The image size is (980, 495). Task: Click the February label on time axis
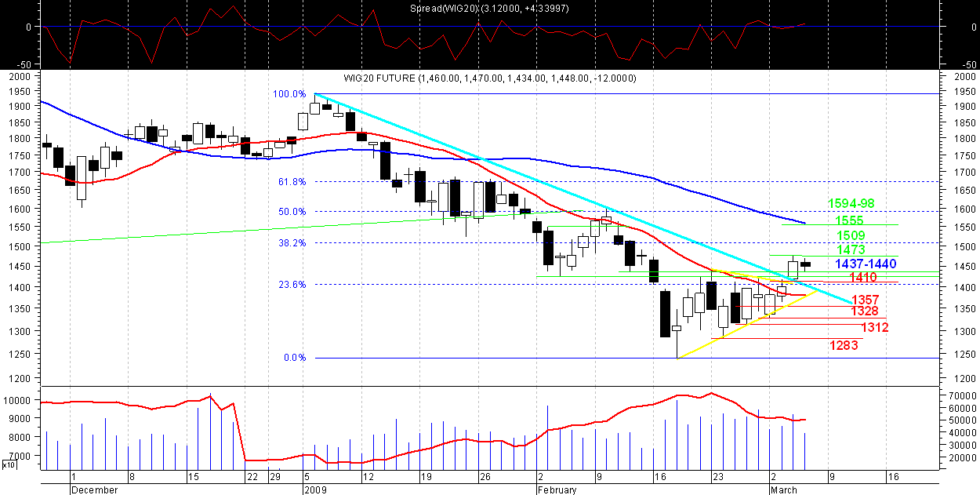[x=557, y=490]
